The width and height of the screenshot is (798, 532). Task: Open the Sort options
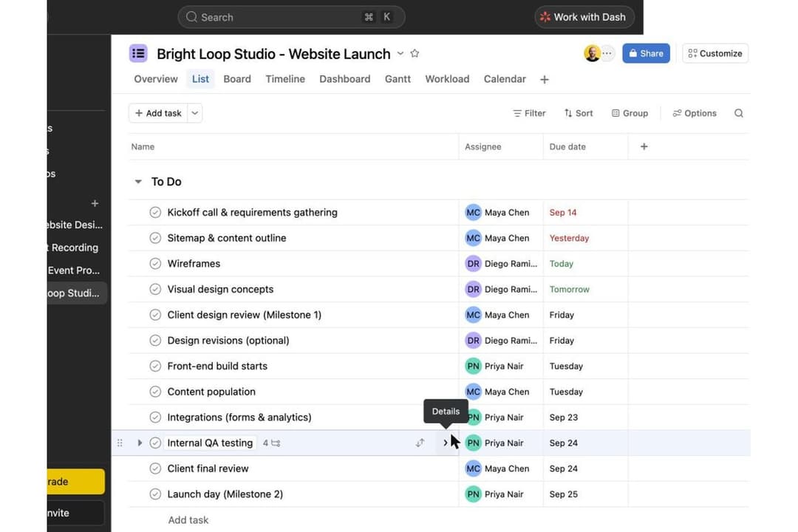pos(579,113)
